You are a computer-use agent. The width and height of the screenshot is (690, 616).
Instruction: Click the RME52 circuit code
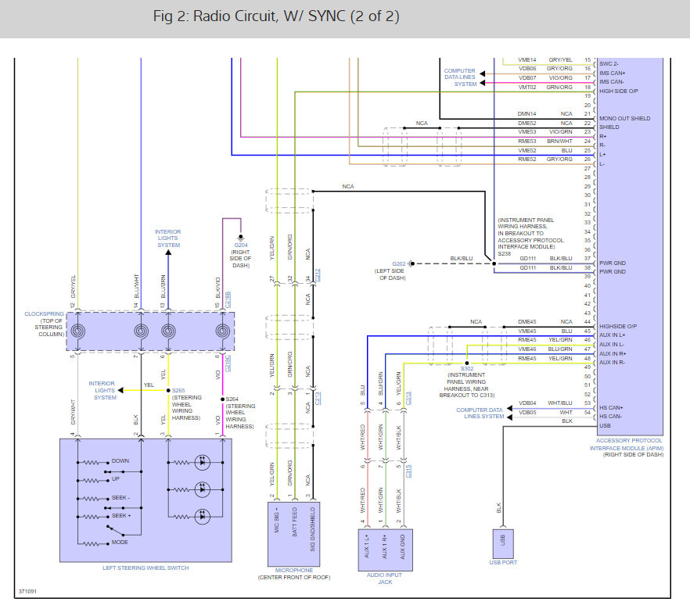pyautogui.click(x=527, y=159)
